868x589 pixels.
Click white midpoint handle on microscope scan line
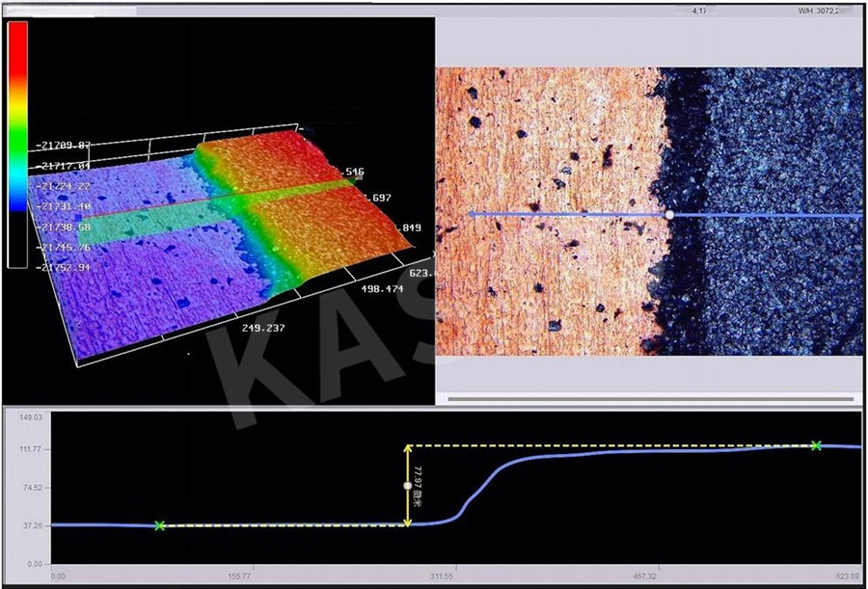coord(669,214)
